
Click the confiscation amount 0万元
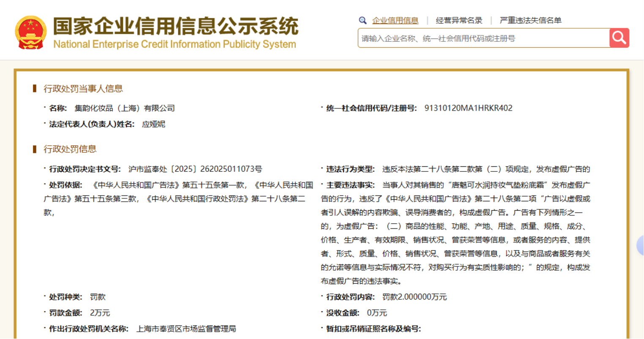tap(377, 313)
